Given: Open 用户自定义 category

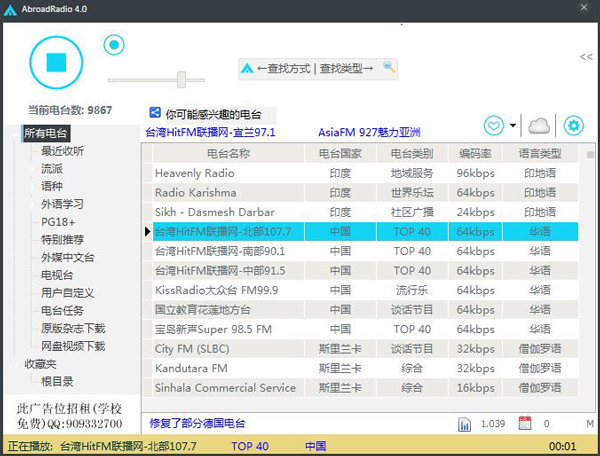Looking at the screenshot, I should (x=68, y=293).
